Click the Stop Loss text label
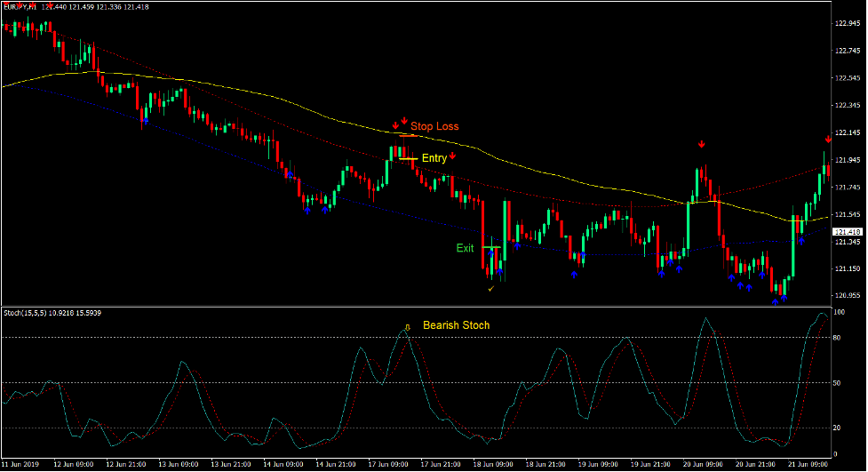868x472 pixels. pyautogui.click(x=434, y=126)
